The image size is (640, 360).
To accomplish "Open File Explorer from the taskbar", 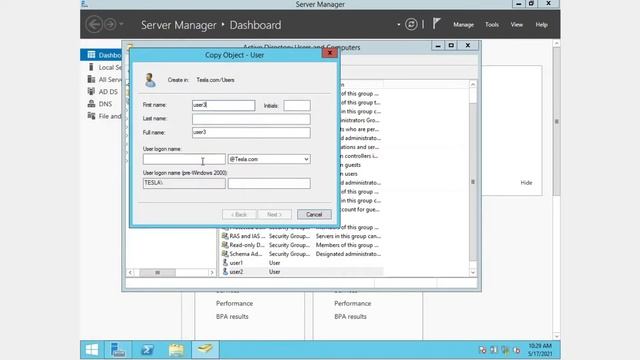I will pyautogui.click(x=176, y=350).
